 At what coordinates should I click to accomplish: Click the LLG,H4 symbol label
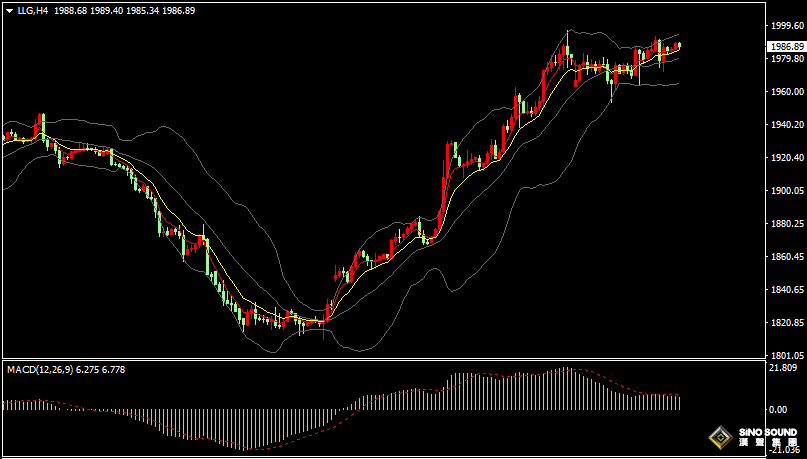click(x=33, y=11)
